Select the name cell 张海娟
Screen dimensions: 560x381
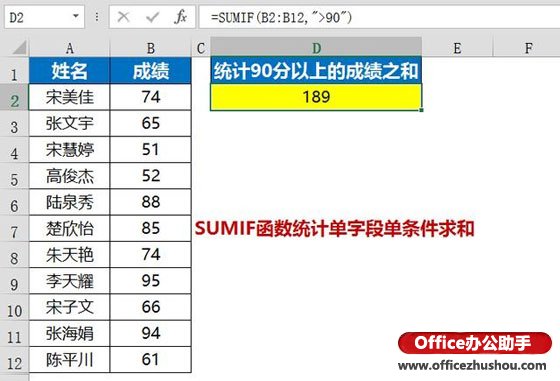(70, 334)
